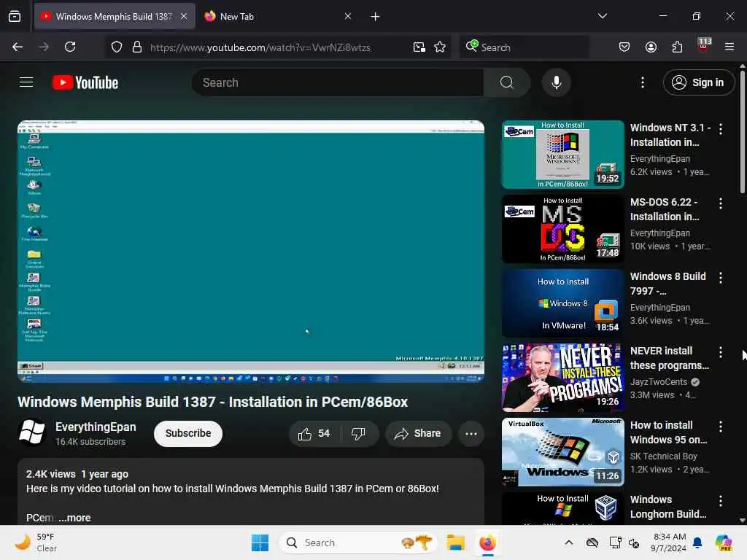Screen dimensions: 747x560
Task: List all tabs dropdown chevron
Action: (x=602, y=16)
